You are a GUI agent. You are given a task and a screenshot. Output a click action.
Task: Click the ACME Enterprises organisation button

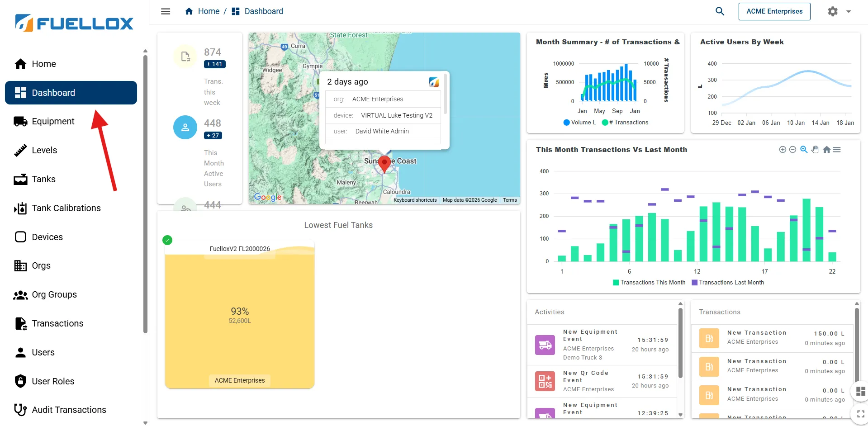coord(774,11)
